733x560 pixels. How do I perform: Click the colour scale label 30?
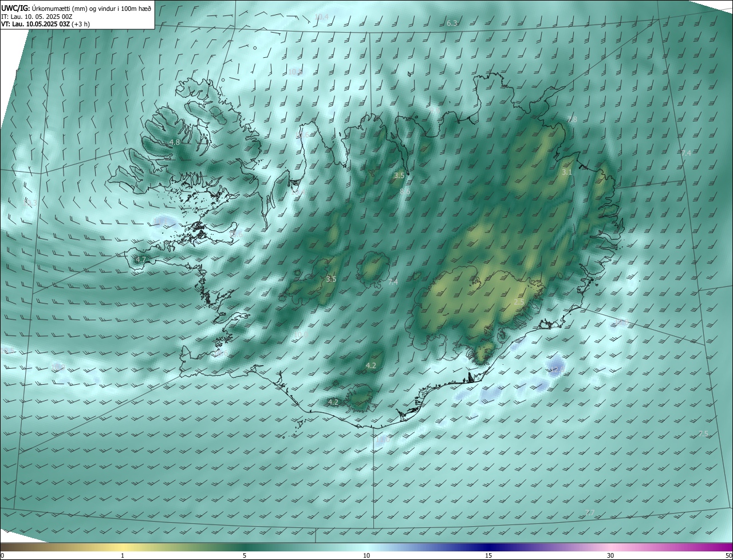coord(610,555)
